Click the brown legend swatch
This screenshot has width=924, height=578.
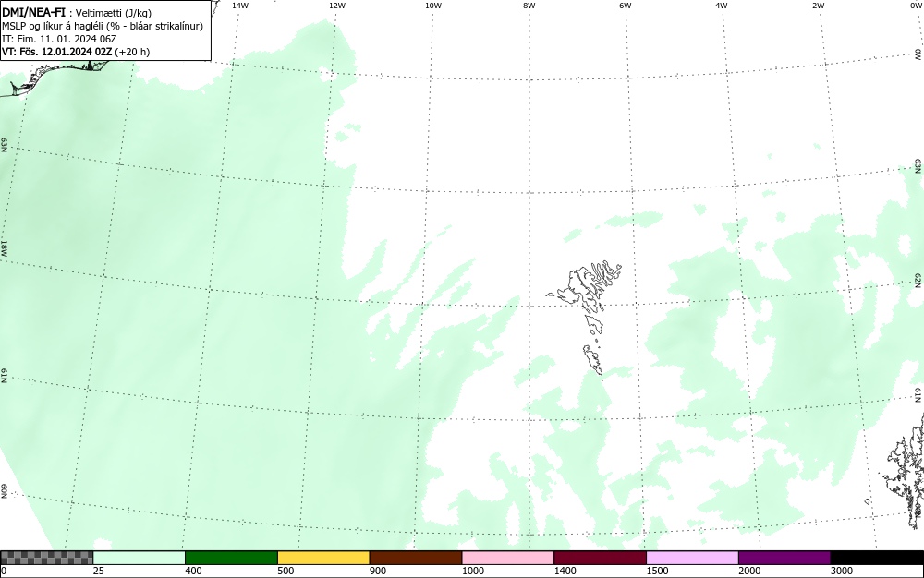pos(416,558)
